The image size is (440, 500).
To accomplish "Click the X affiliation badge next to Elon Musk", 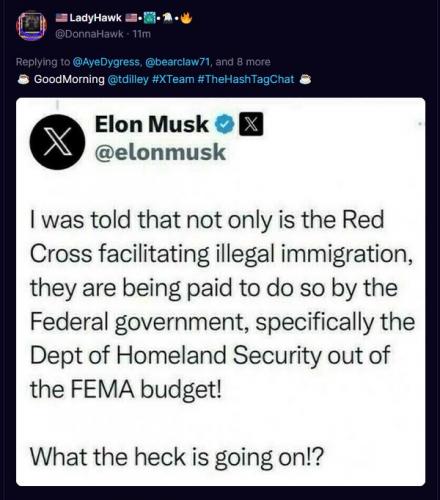I will pos(251,124).
